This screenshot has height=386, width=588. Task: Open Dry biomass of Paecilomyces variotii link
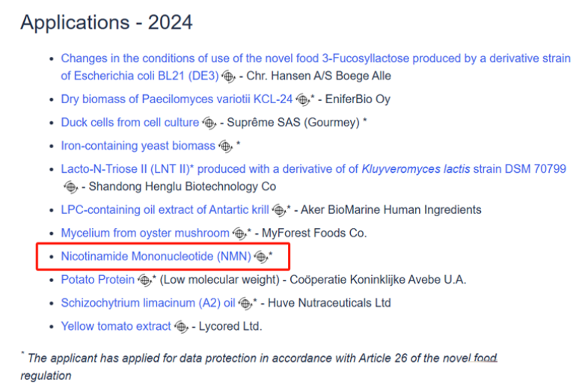[177, 99]
